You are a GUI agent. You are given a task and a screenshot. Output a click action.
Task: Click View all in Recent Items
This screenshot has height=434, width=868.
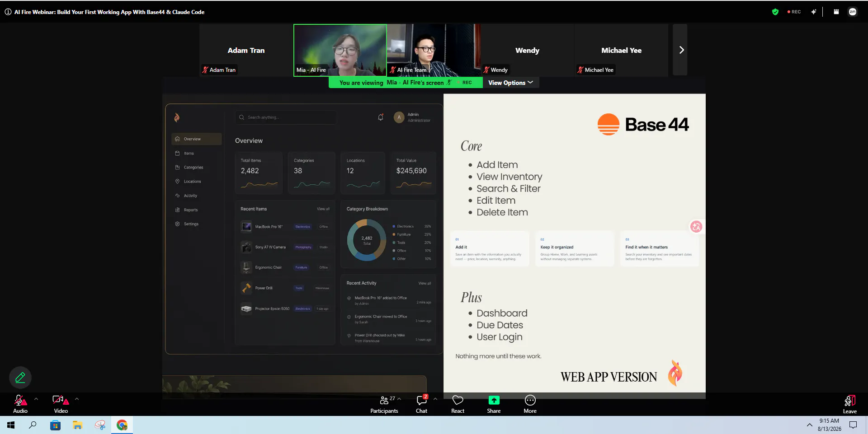click(x=323, y=209)
